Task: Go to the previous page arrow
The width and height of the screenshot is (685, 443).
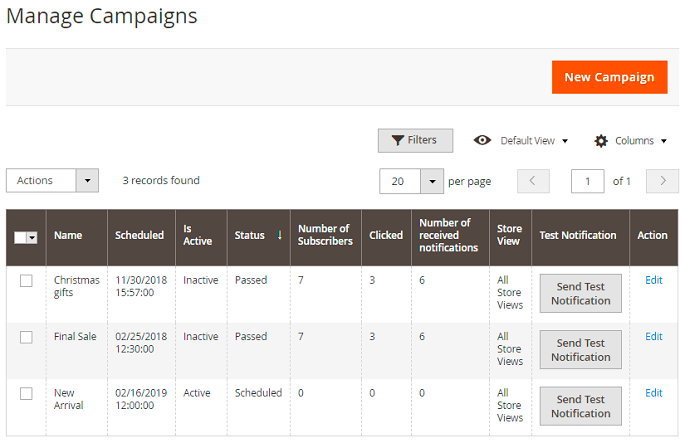Action: coord(533,181)
